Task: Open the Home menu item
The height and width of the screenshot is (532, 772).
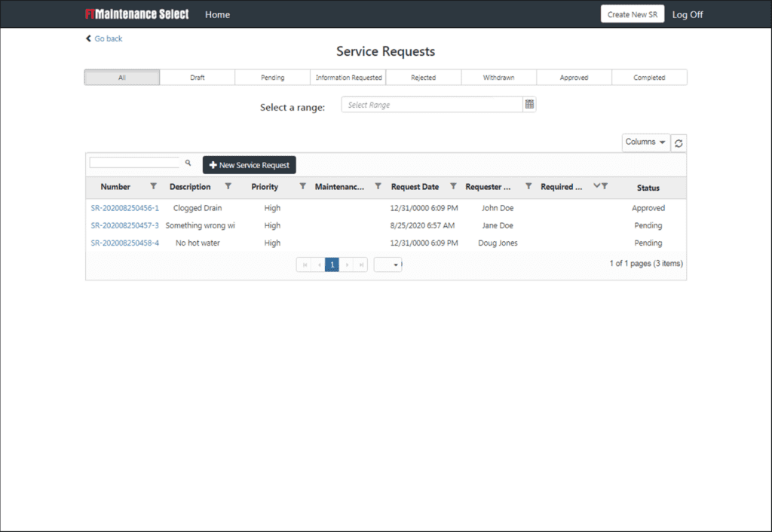Action: (x=217, y=15)
